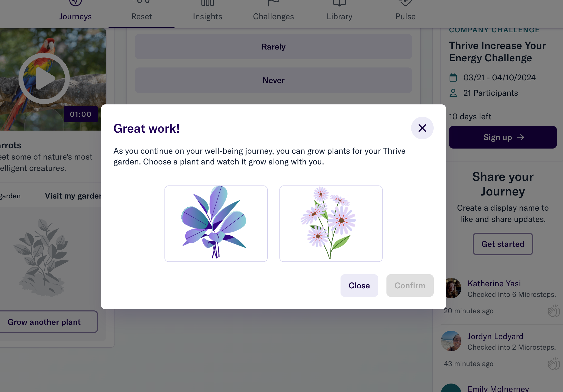
Task: Open Visit my garden link
Action: pyautogui.click(x=73, y=196)
